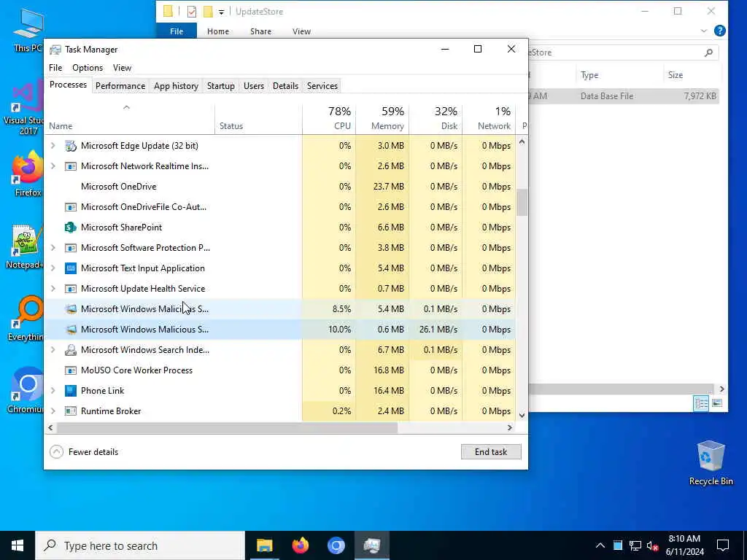Click the Task Manager vertical scrollbar thumb
This screenshot has width=747, height=560.
coord(522,203)
